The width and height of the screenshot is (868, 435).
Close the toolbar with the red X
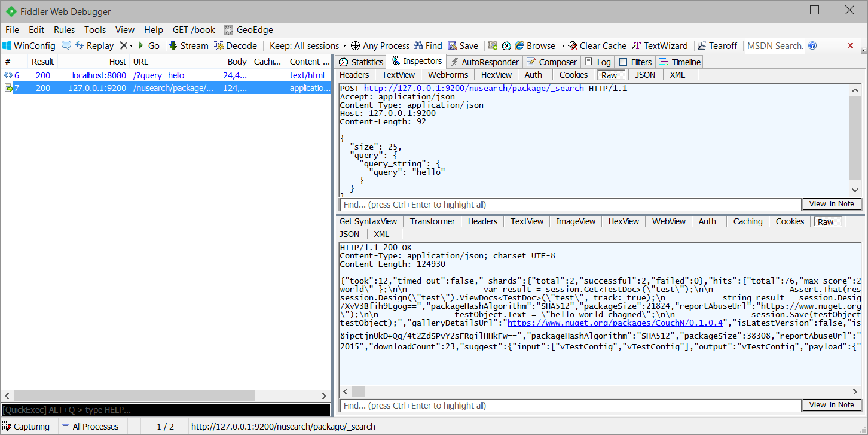(x=850, y=45)
